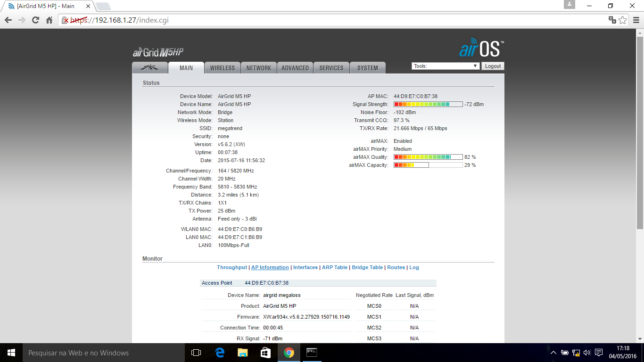
Task: Click the Transmit CCQ value 97.3 %
Action: pos(402,120)
